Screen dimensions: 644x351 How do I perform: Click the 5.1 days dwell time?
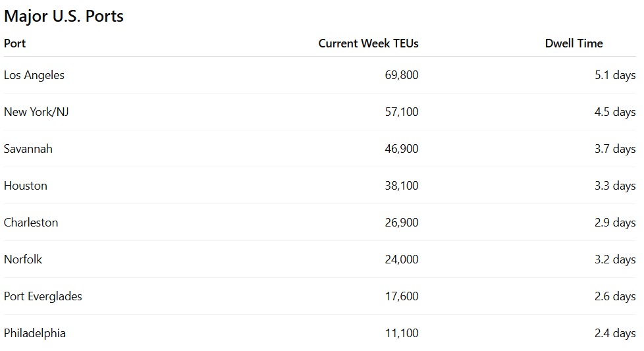(x=615, y=75)
